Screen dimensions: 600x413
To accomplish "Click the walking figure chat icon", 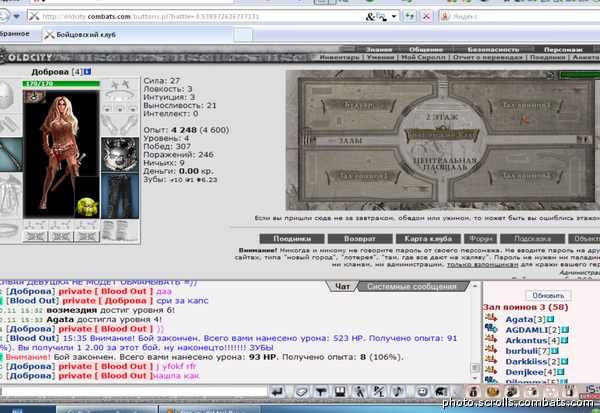I will point(359,392).
